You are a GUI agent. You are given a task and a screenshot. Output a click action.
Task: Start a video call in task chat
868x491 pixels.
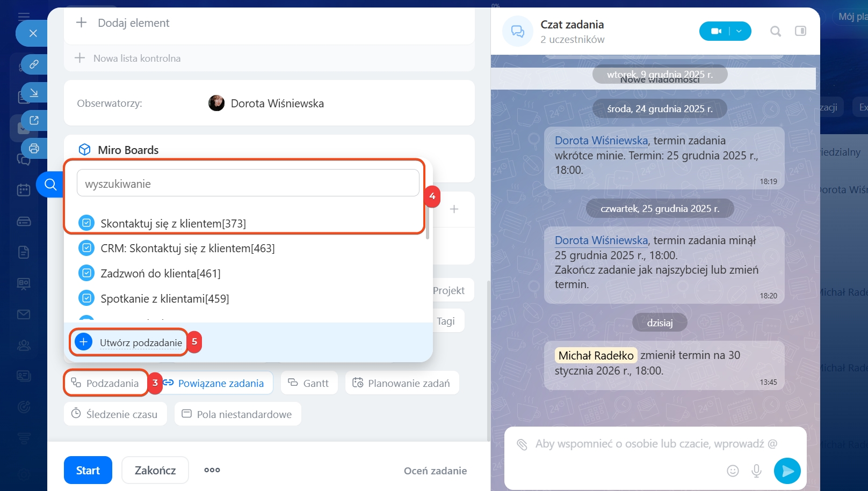[x=716, y=31]
